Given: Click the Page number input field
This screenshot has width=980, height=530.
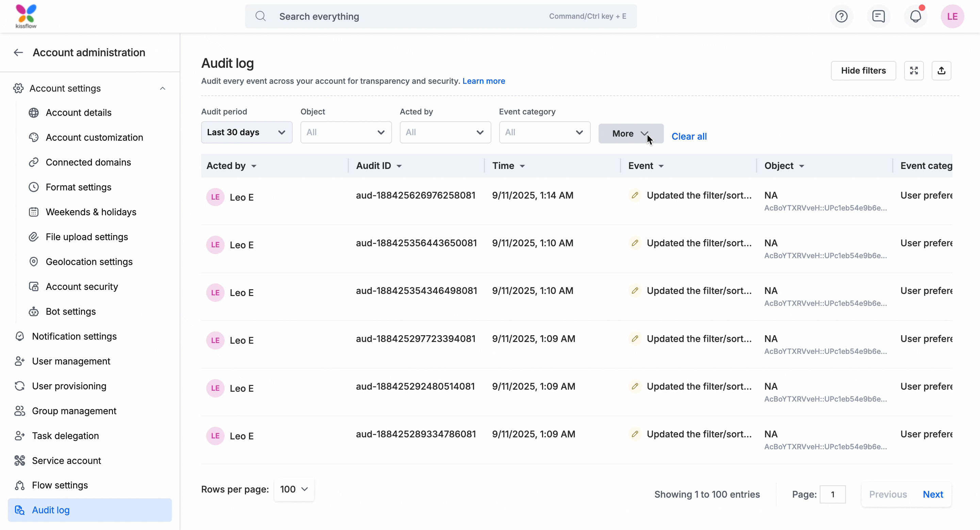Looking at the screenshot, I should (x=832, y=494).
